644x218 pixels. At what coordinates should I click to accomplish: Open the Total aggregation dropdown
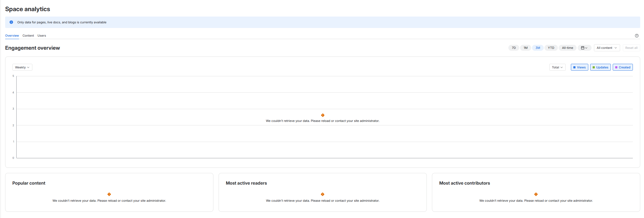[x=557, y=67]
